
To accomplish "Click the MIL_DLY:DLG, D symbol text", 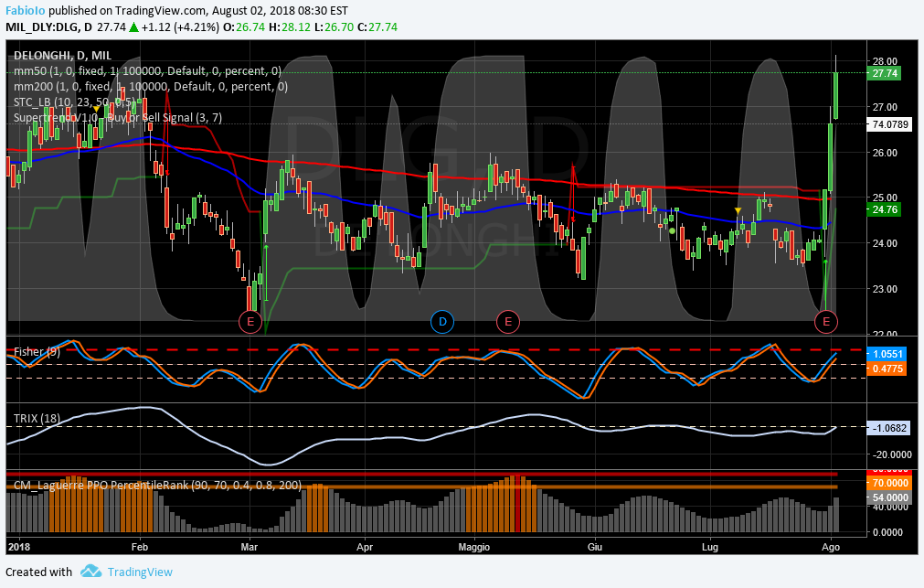I will click(49, 27).
